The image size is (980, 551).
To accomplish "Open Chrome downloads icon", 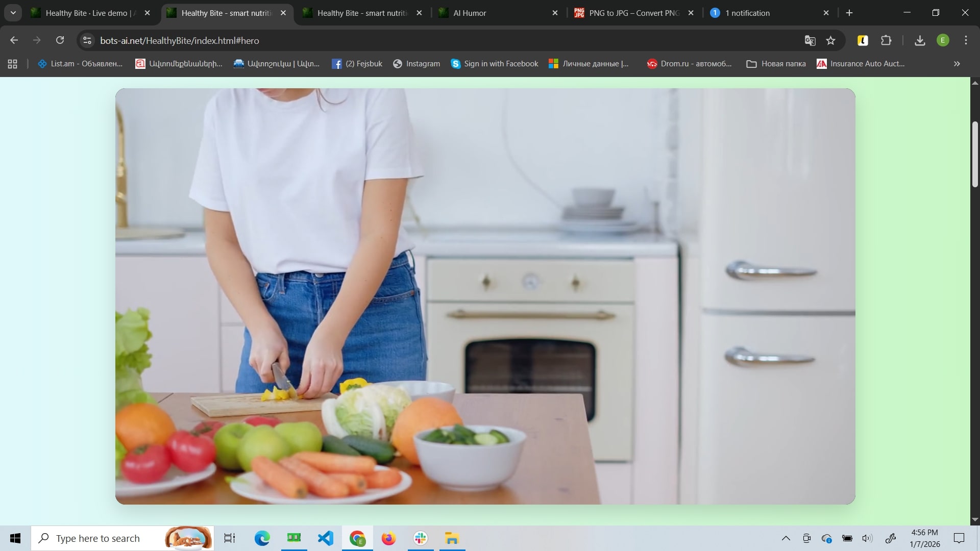I will 920,40.
